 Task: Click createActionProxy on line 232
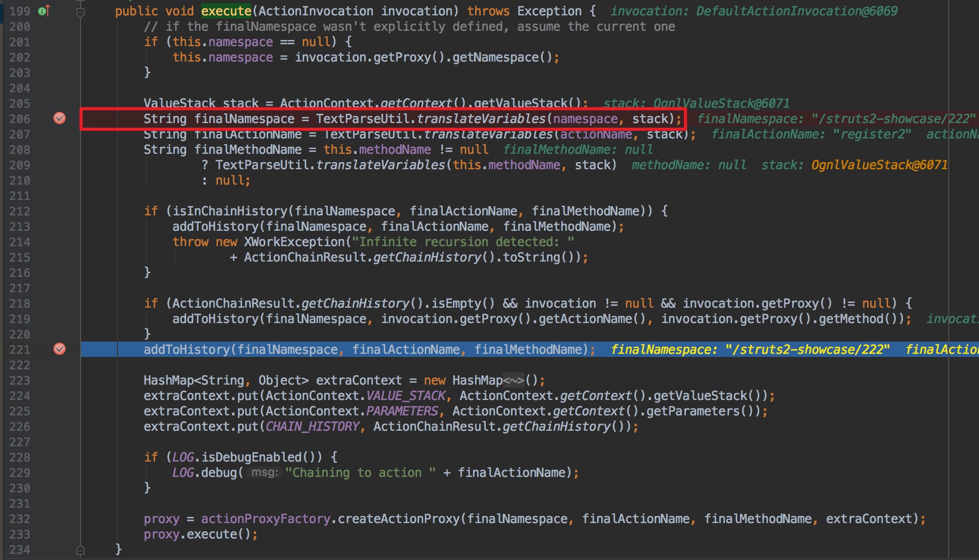point(399,518)
